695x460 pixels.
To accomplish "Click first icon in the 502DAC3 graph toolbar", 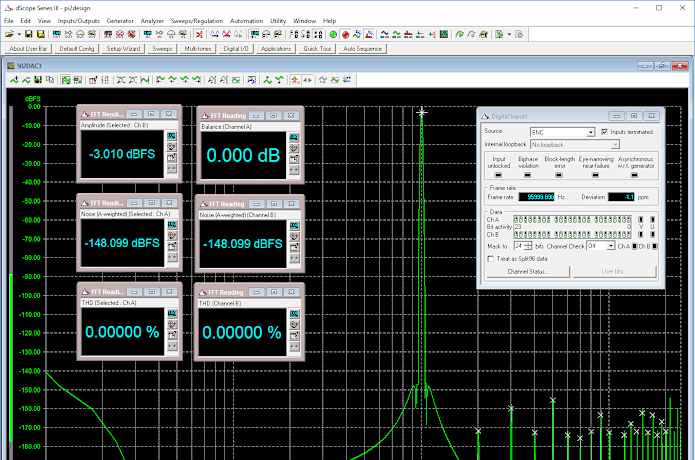I will 14,79.
